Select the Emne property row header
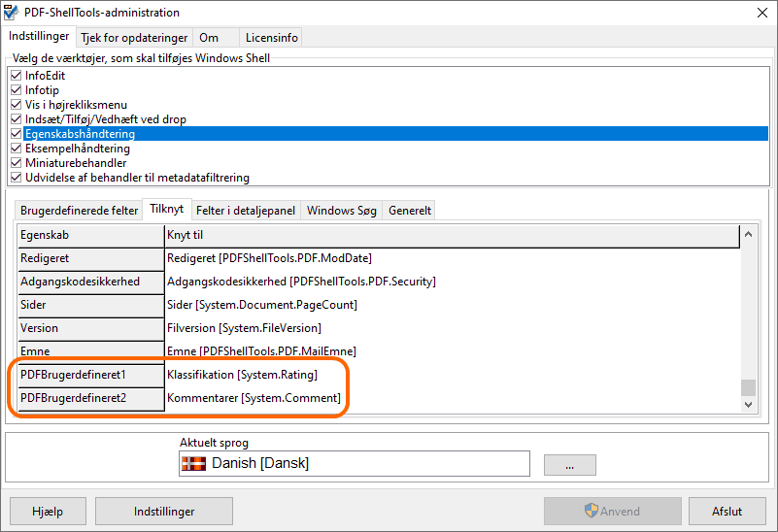The image size is (778, 532). pos(90,352)
